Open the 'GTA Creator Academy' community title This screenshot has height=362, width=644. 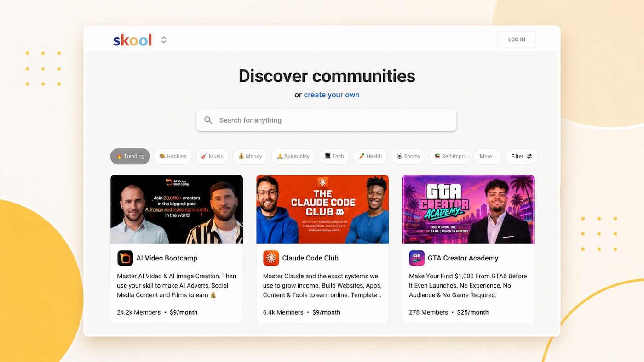[463, 258]
